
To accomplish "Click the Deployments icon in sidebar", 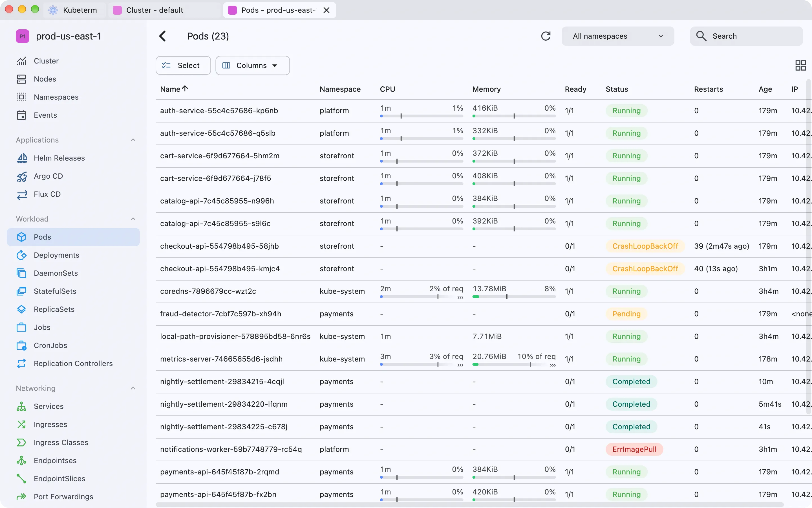I will pyautogui.click(x=21, y=255).
